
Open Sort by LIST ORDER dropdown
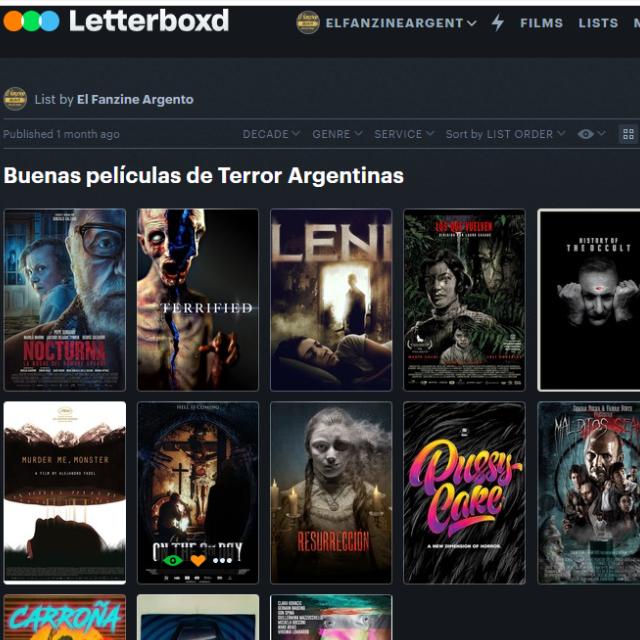505,134
